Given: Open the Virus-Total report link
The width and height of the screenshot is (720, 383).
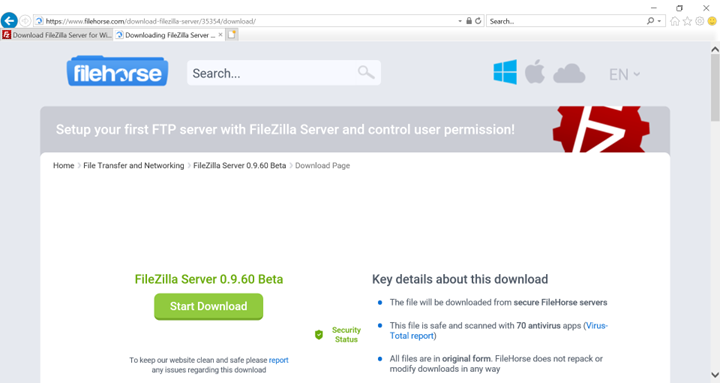Looking at the screenshot, I should 499,331.
